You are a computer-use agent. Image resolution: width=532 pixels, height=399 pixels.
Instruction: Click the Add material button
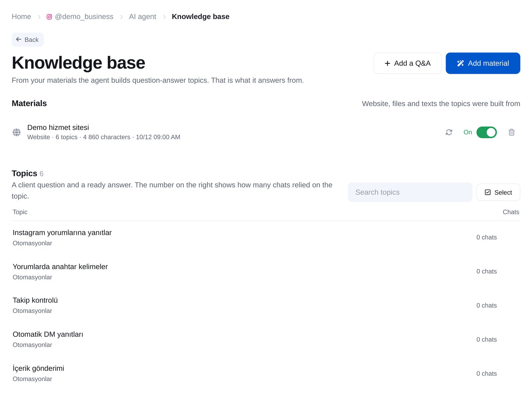[x=483, y=63]
